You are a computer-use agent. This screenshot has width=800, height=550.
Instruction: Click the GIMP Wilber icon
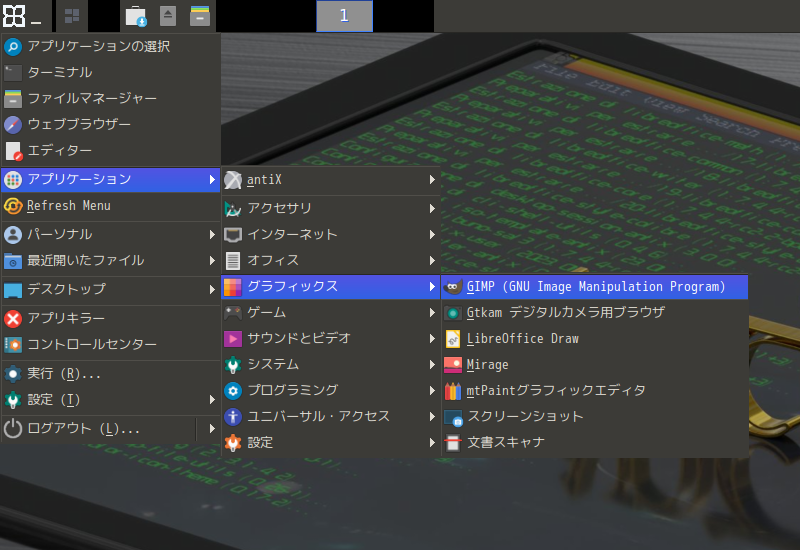[453, 287]
